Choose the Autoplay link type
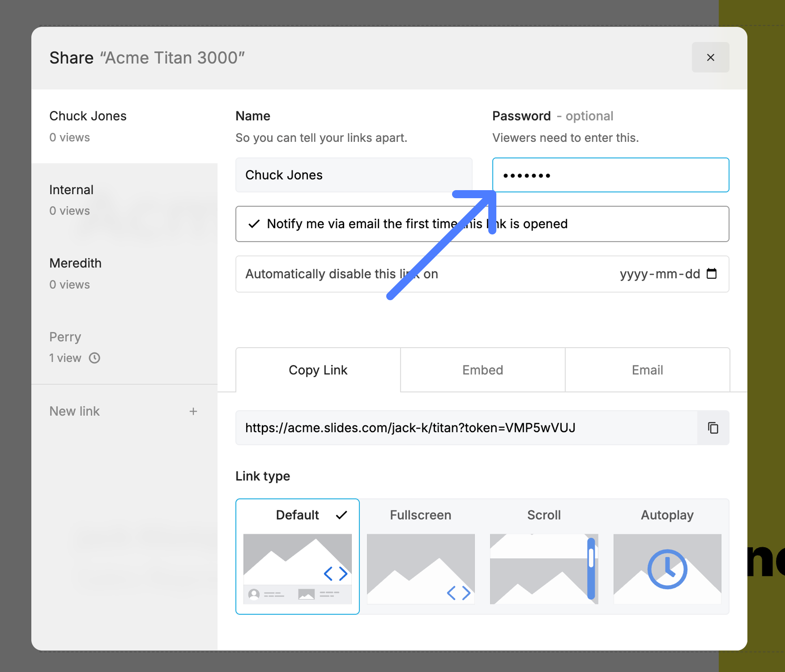The height and width of the screenshot is (672, 785). click(x=667, y=556)
